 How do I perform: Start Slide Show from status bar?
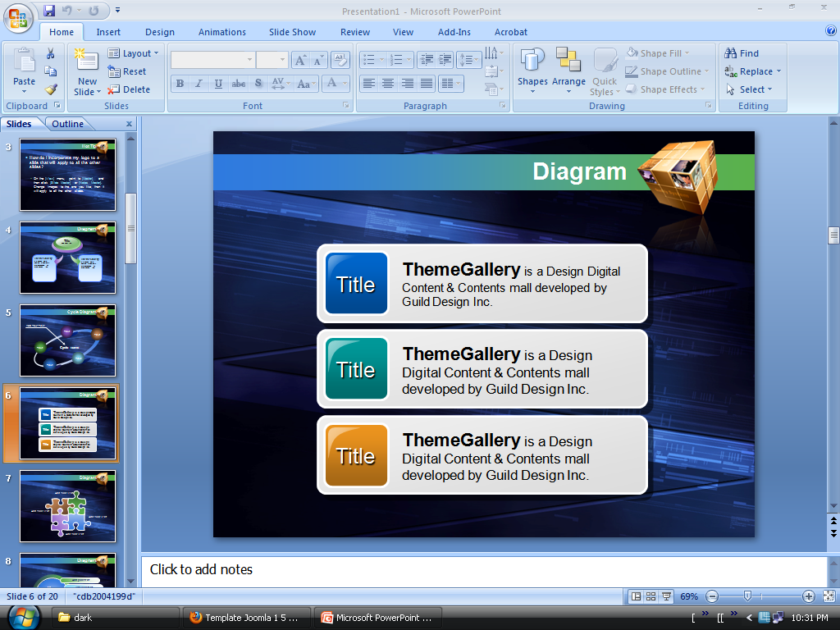coord(666,596)
